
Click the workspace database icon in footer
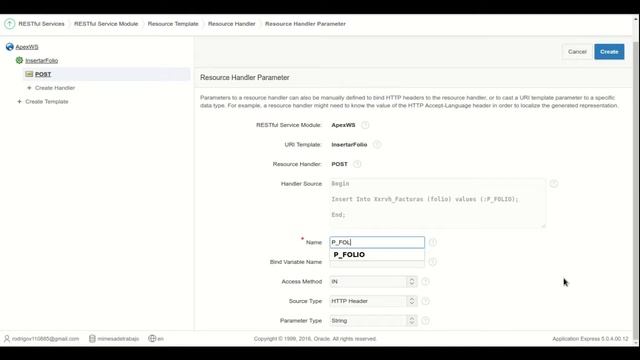(x=92, y=339)
